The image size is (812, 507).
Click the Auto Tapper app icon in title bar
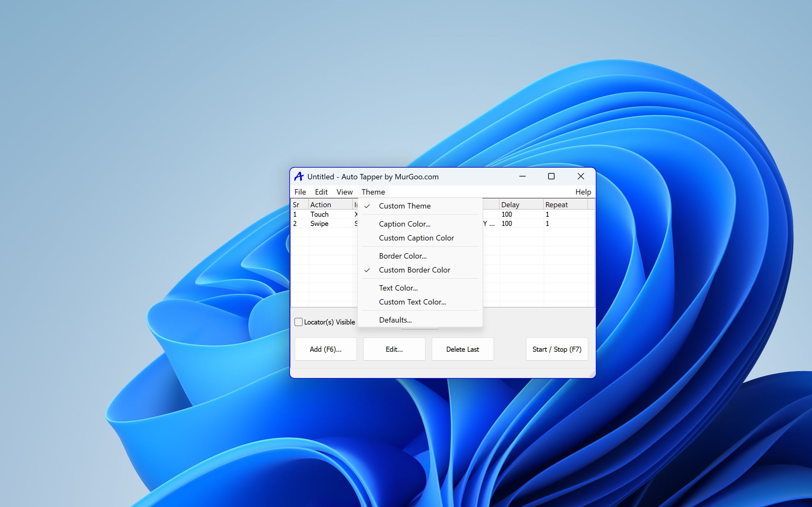point(298,176)
